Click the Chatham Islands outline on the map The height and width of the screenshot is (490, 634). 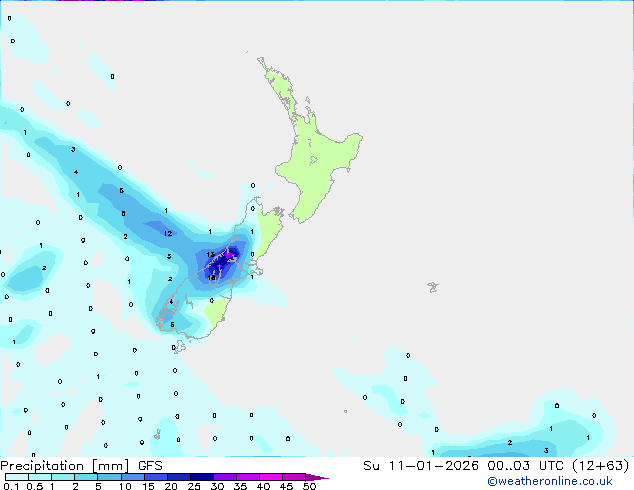coord(433,287)
